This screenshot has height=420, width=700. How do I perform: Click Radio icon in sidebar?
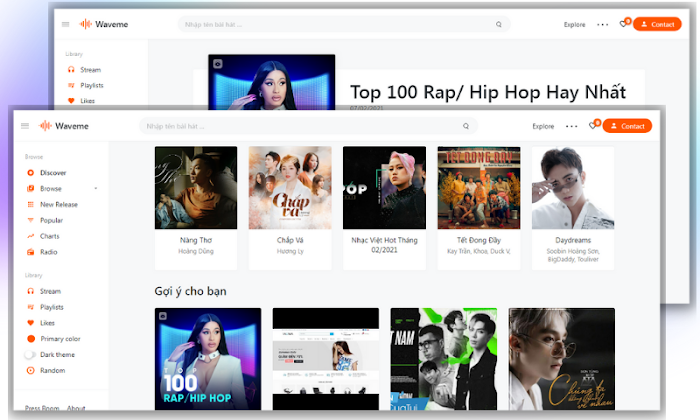[x=30, y=252]
